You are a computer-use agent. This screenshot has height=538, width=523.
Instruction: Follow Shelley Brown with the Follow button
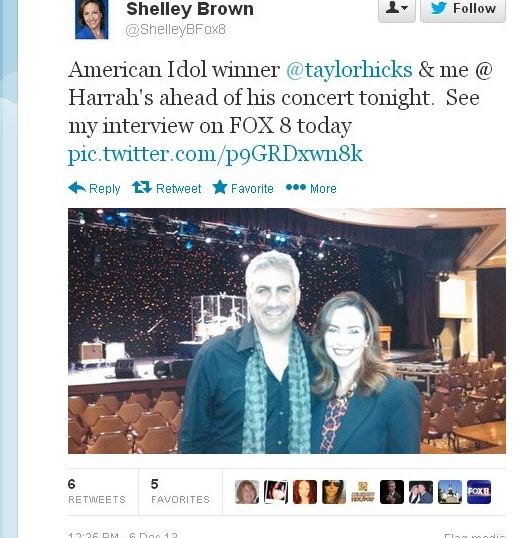pyautogui.click(x=463, y=9)
